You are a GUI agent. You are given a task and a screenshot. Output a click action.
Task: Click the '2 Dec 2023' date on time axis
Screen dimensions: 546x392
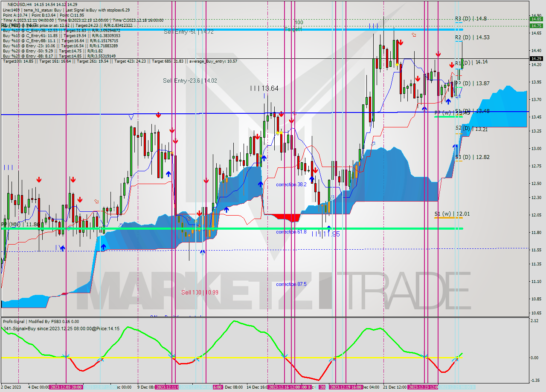(11, 387)
